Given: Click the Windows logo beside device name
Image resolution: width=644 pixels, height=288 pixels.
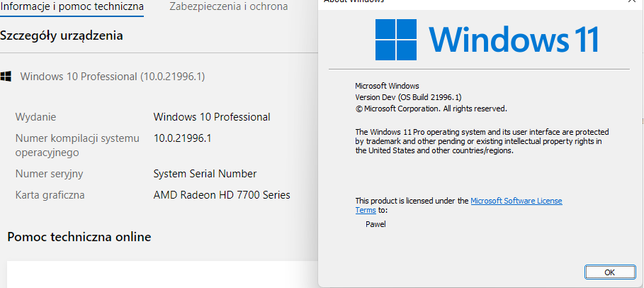Looking at the screenshot, I should tap(6, 76).
